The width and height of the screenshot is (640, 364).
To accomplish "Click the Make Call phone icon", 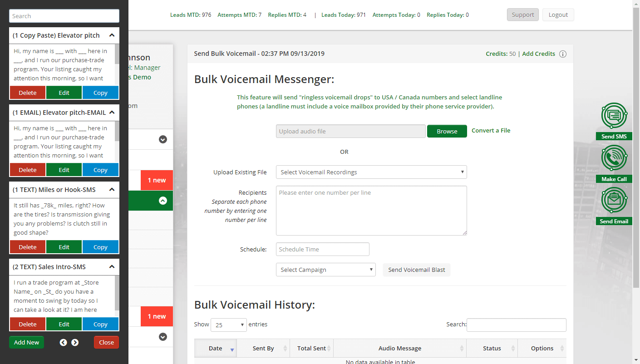I will pos(614,158).
